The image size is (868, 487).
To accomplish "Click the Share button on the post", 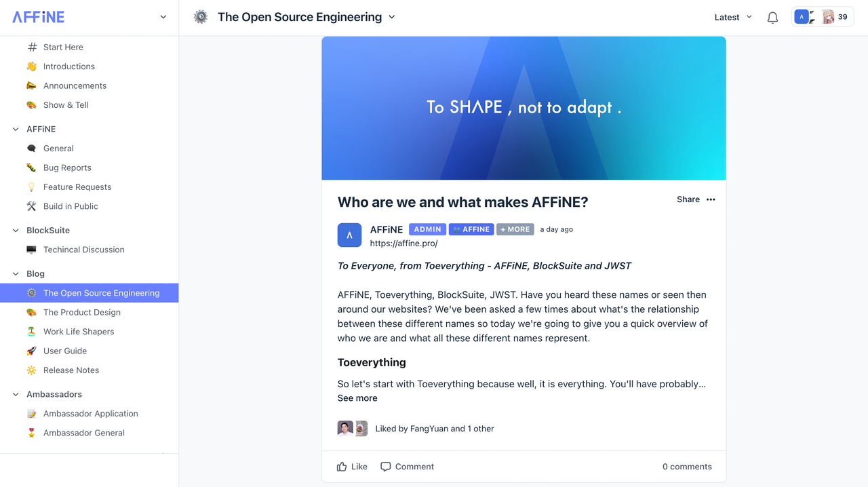I will [688, 199].
